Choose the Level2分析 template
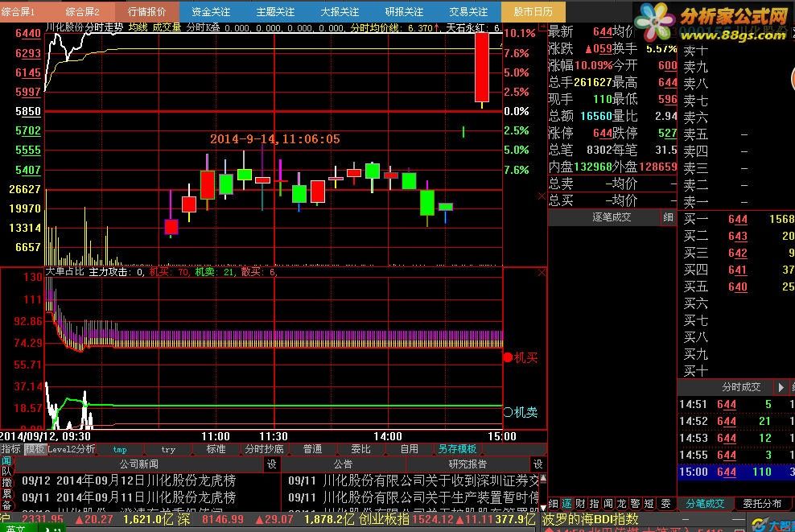The width and height of the screenshot is (795, 532). click(71, 449)
